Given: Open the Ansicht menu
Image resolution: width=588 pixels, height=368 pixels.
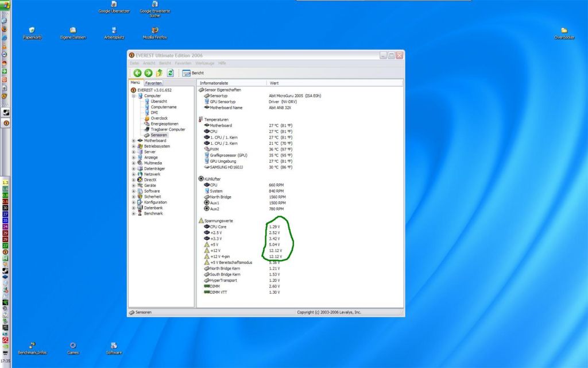Looking at the screenshot, I should [149, 63].
